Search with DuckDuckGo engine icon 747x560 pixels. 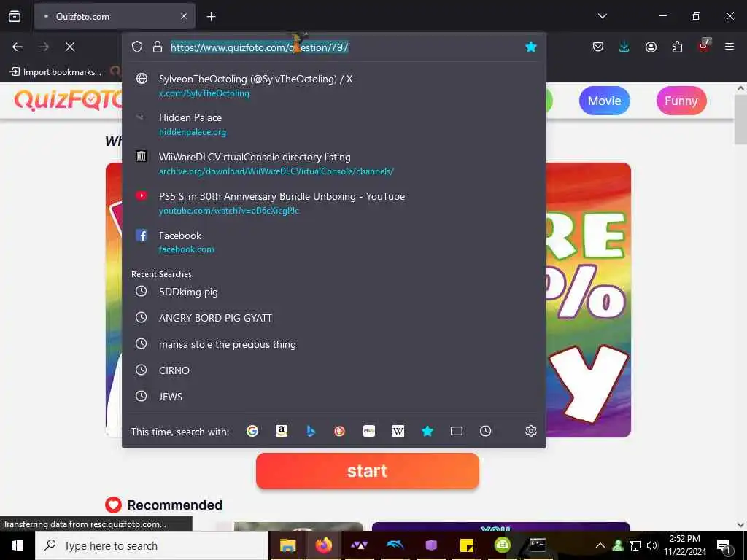click(340, 431)
